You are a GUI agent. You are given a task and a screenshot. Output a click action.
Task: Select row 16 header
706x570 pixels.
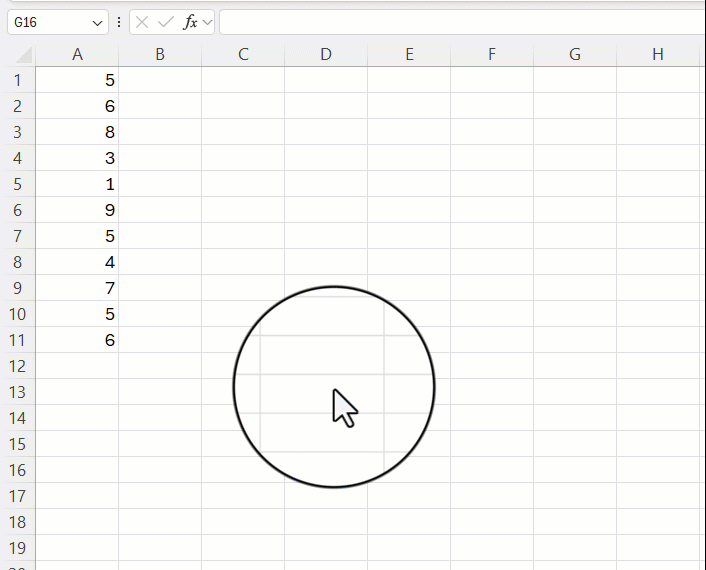click(x=18, y=470)
